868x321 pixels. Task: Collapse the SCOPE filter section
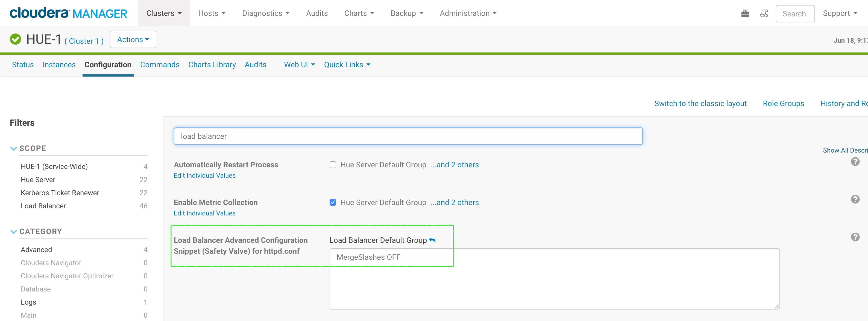(13, 148)
